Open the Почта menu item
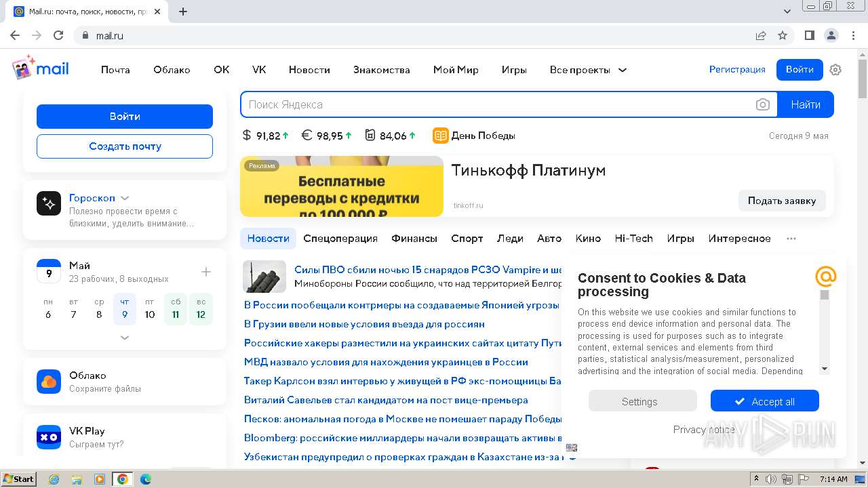868x488 pixels. pyautogui.click(x=115, y=70)
